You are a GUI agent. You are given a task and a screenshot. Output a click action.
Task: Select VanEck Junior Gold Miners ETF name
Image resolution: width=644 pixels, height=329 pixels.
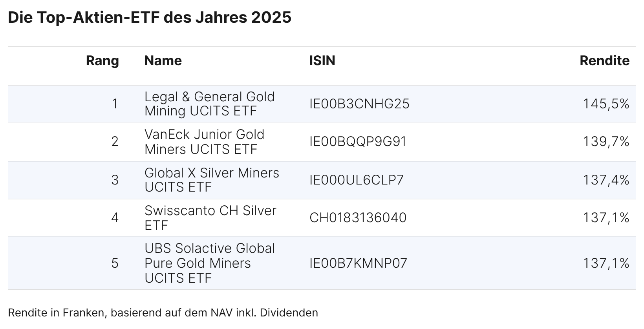(x=204, y=142)
